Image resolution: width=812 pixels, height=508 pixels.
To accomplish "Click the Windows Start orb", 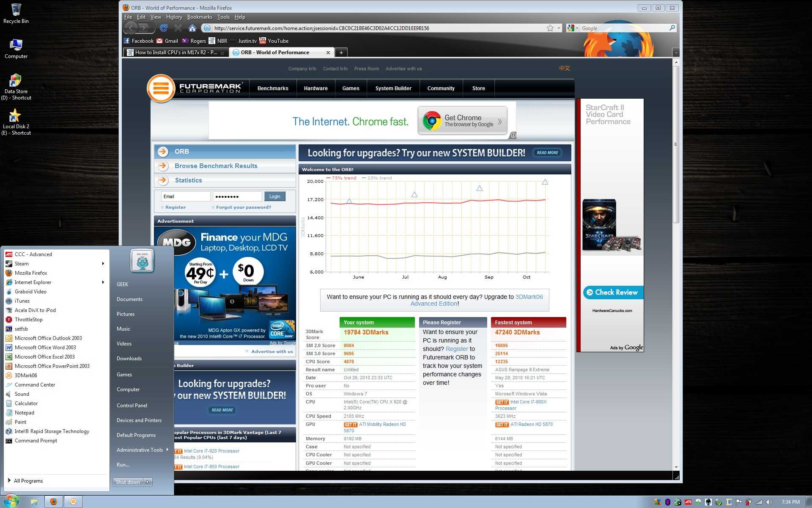I will (x=11, y=501).
